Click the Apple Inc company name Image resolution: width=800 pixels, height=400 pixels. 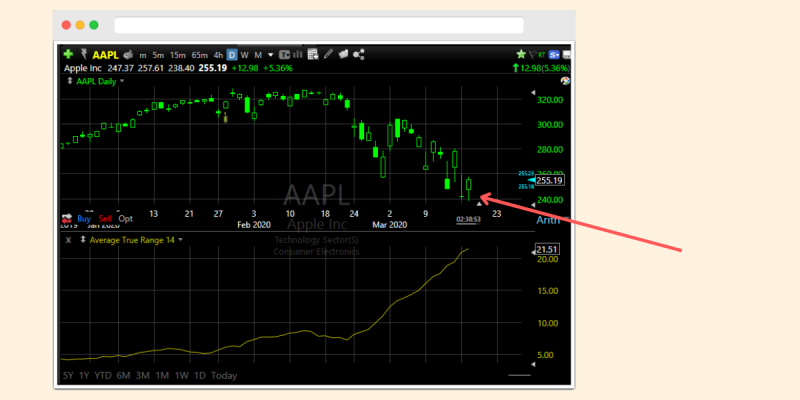(83, 68)
